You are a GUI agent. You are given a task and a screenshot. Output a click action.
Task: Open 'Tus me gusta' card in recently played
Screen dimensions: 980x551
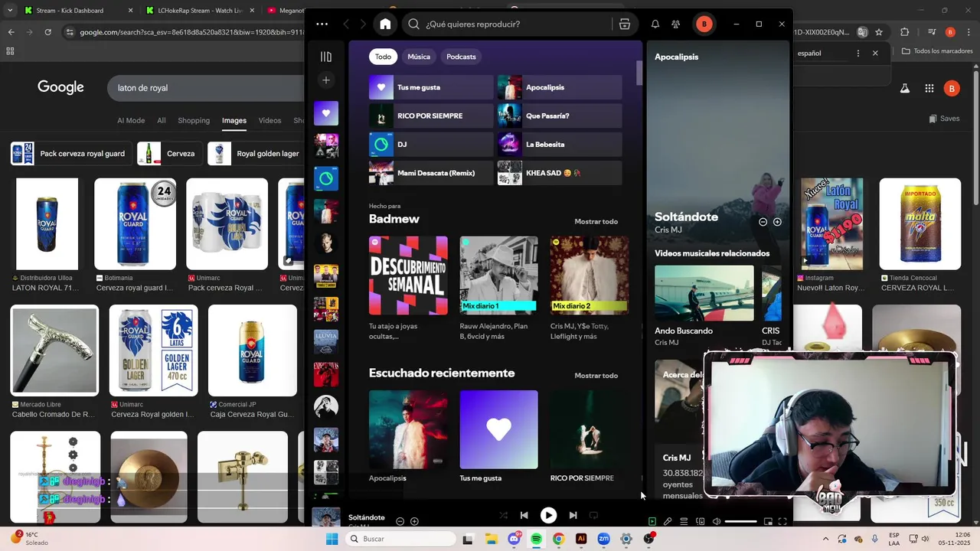click(498, 429)
